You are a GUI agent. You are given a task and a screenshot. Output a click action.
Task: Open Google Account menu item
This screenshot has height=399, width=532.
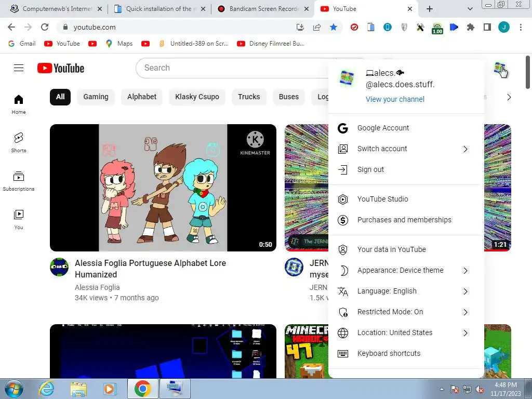[x=406, y=128]
